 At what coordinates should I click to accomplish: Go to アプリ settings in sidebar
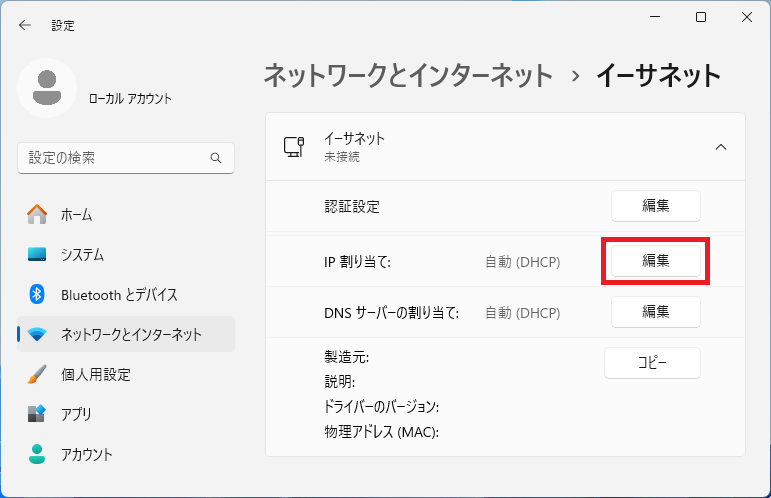coord(76,414)
